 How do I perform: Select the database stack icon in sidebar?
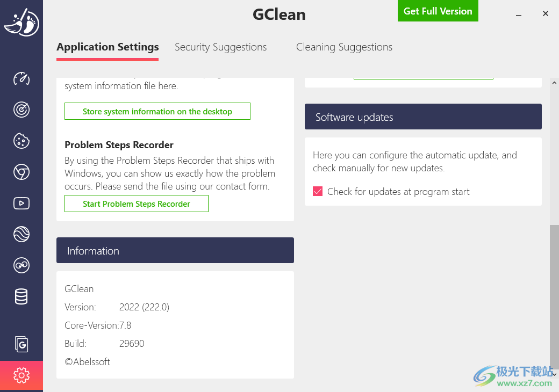pyautogui.click(x=21, y=296)
